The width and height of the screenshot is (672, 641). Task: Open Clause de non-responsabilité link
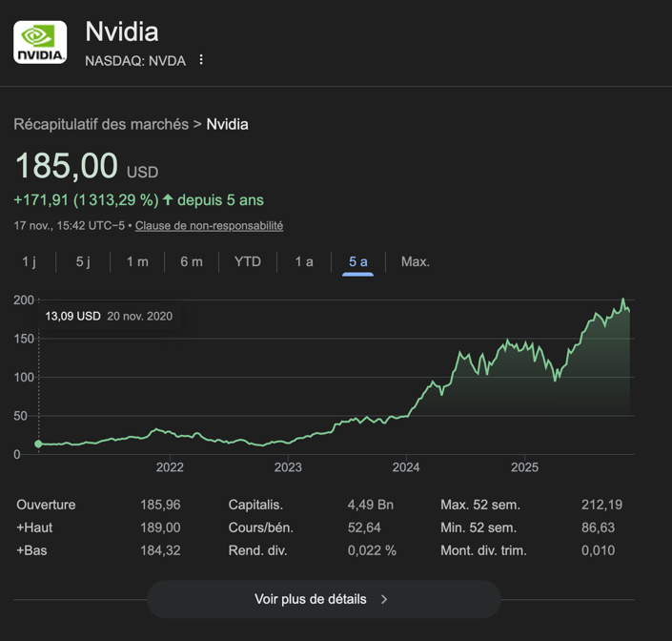click(x=209, y=225)
